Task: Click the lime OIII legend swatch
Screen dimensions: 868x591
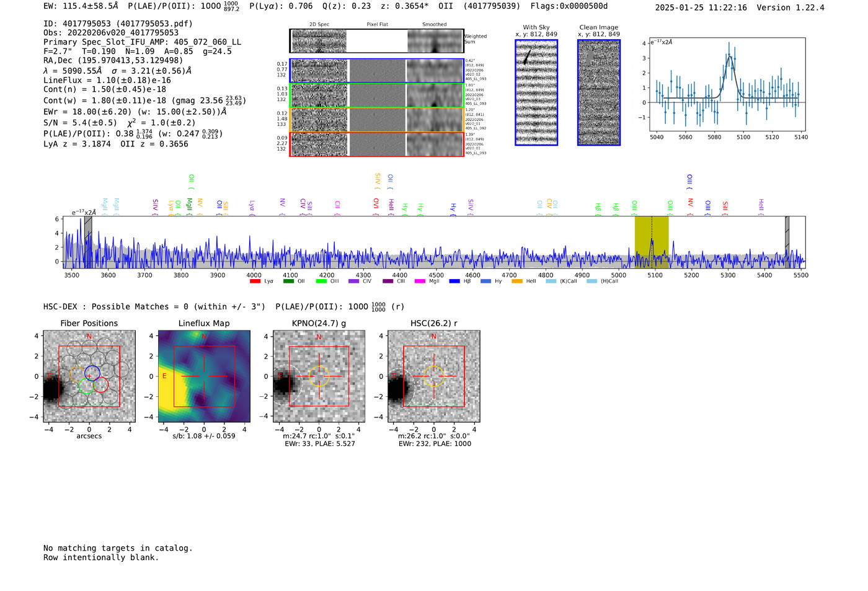Action: click(x=321, y=282)
